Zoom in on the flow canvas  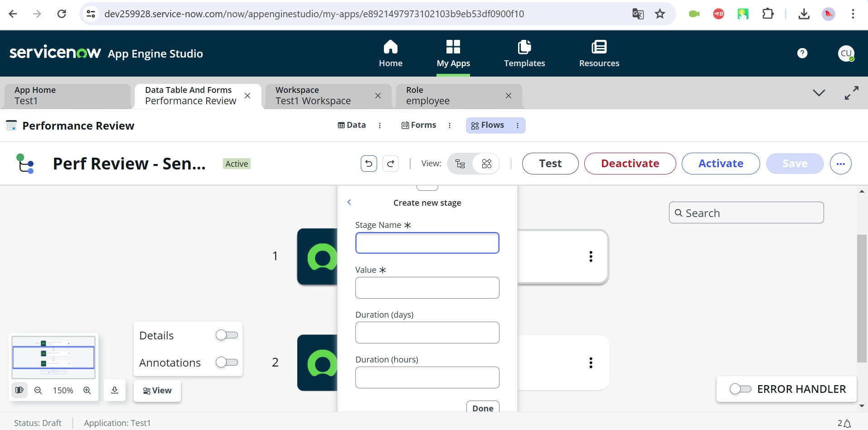pyautogui.click(x=87, y=390)
